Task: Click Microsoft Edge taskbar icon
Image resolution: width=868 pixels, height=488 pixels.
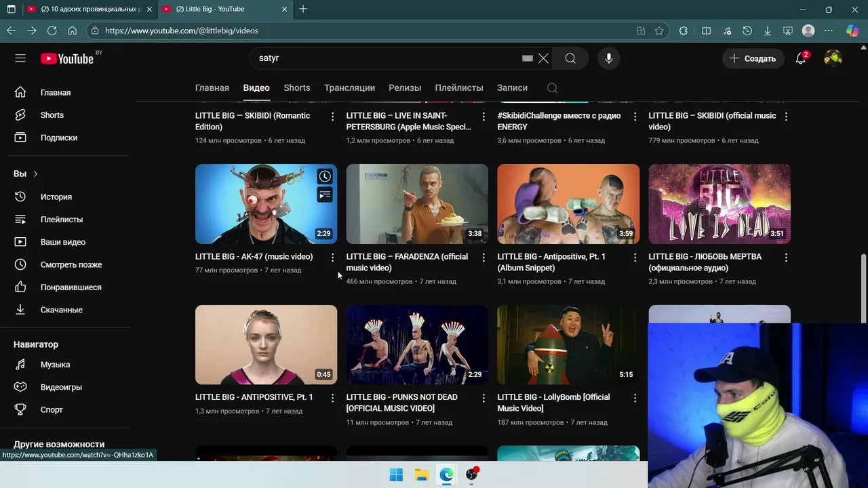Action: click(446, 474)
